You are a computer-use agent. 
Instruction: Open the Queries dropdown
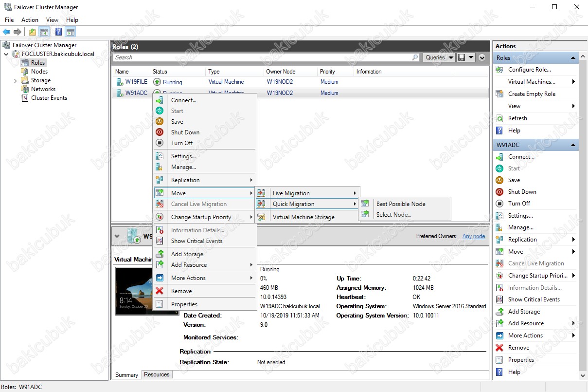(x=439, y=57)
